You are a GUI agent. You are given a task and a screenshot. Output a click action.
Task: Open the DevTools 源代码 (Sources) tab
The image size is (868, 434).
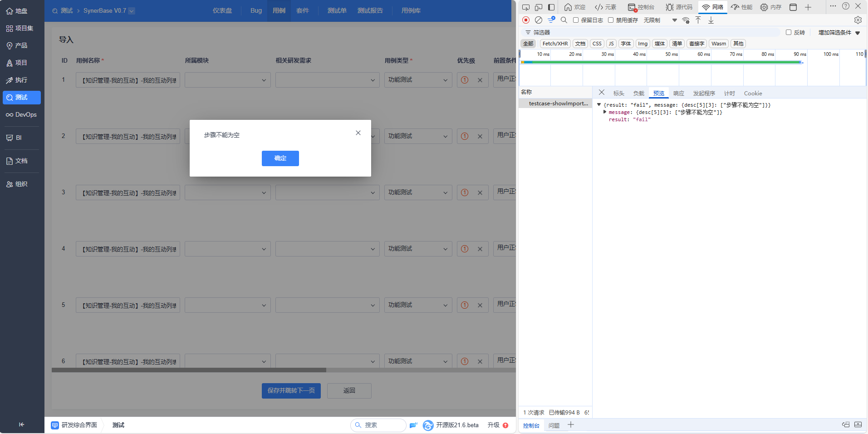click(x=679, y=7)
